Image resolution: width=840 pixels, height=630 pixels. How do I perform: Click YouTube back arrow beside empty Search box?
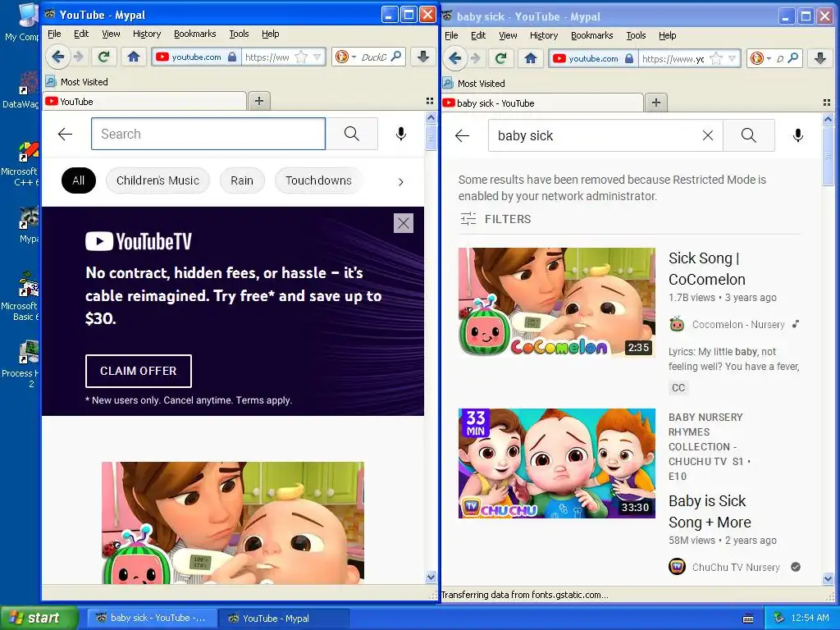[65, 134]
